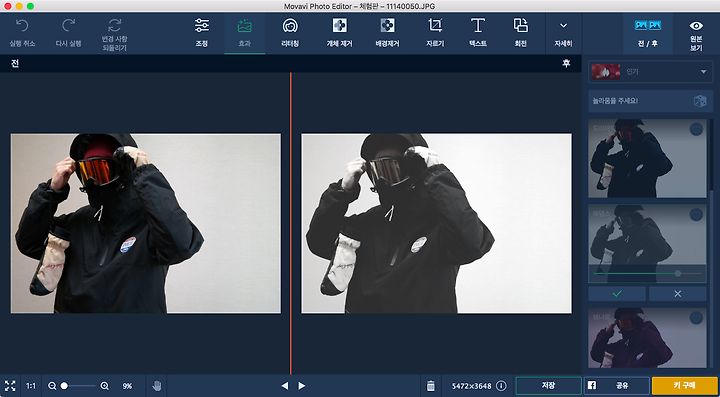Open the Object Removal (개체 제거) tab
The width and height of the screenshot is (720, 397).
tap(339, 33)
